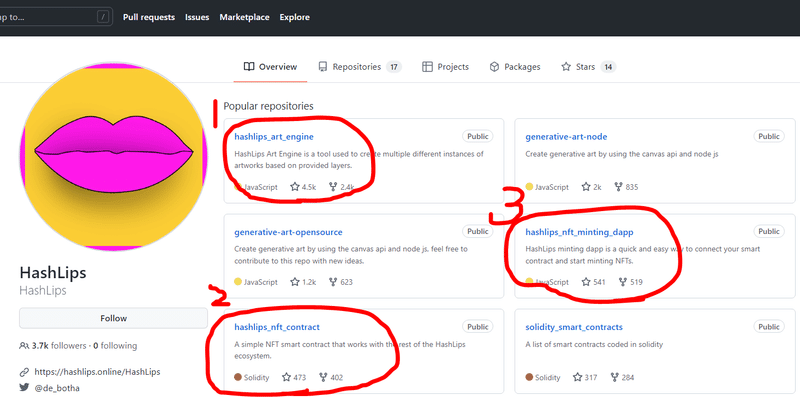Screen dimensions: 800x397
Task: Follow the HashLips user
Action: pos(113,318)
